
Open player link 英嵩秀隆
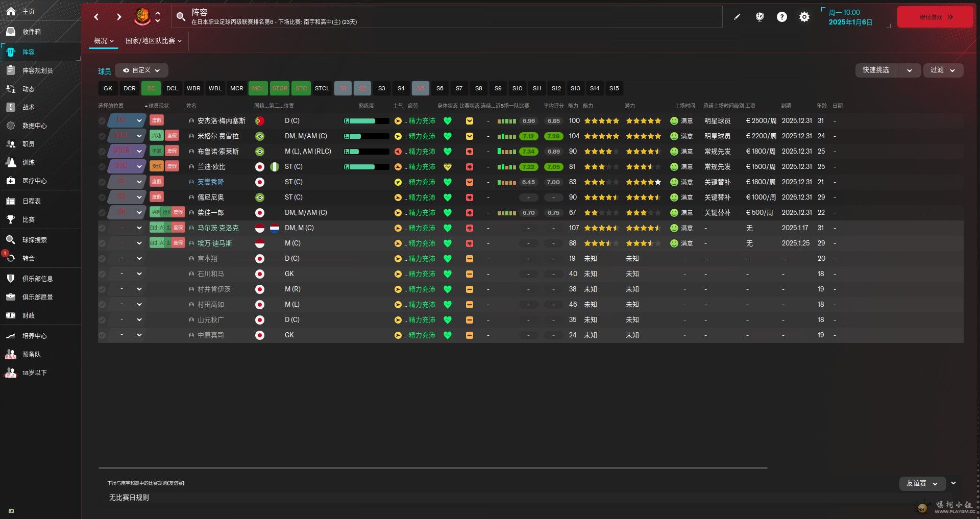click(x=211, y=182)
